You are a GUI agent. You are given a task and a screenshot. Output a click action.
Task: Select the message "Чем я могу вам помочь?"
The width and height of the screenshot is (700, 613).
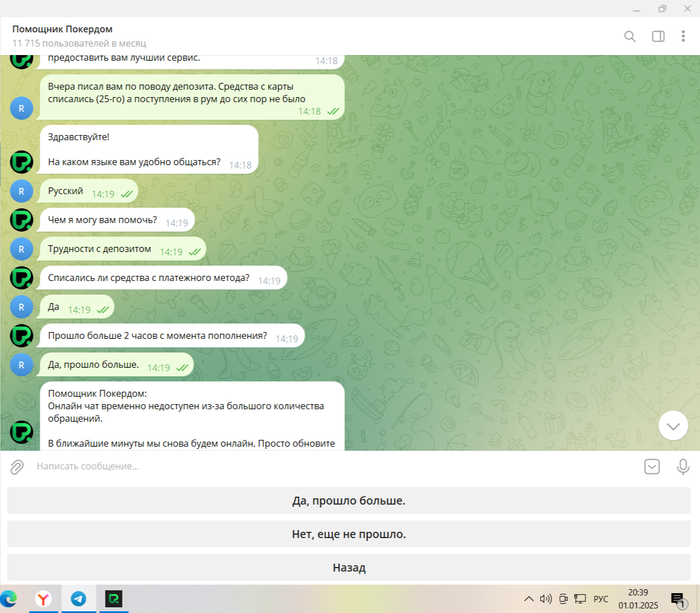pyautogui.click(x=117, y=220)
